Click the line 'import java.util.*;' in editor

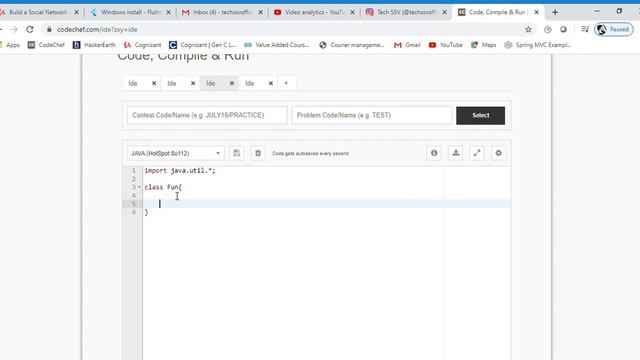(x=180, y=171)
